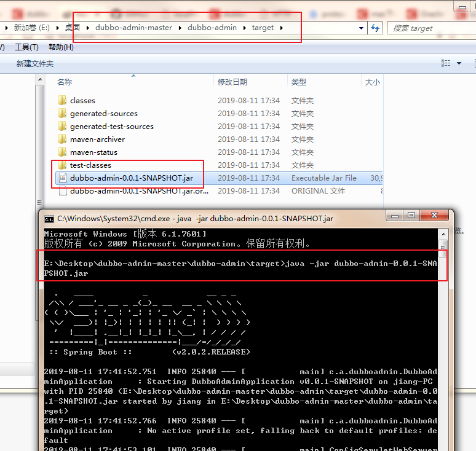
Task: Sort files by the 名称 column
Action: pyautogui.click(x=65, y=82)
